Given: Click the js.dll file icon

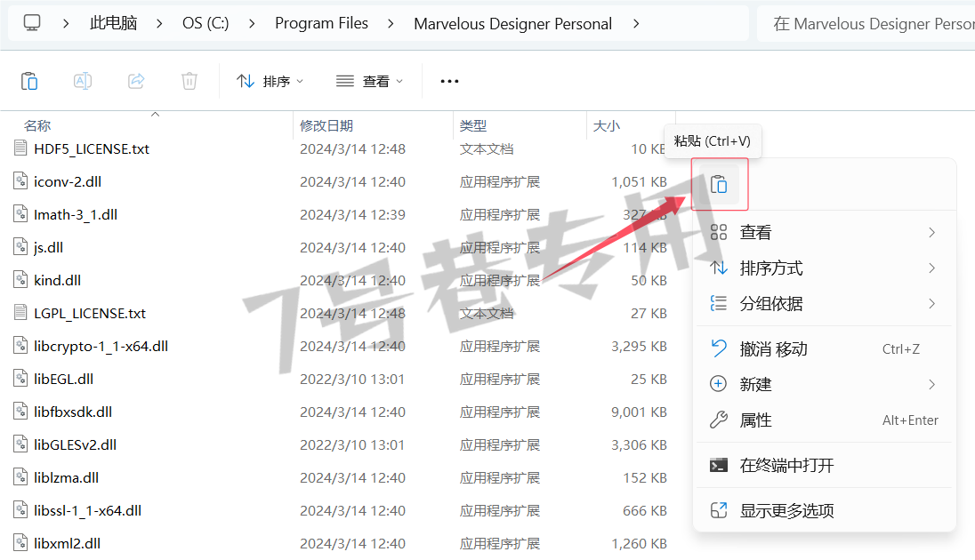Looking at the screenshot, I should (20, 247).
